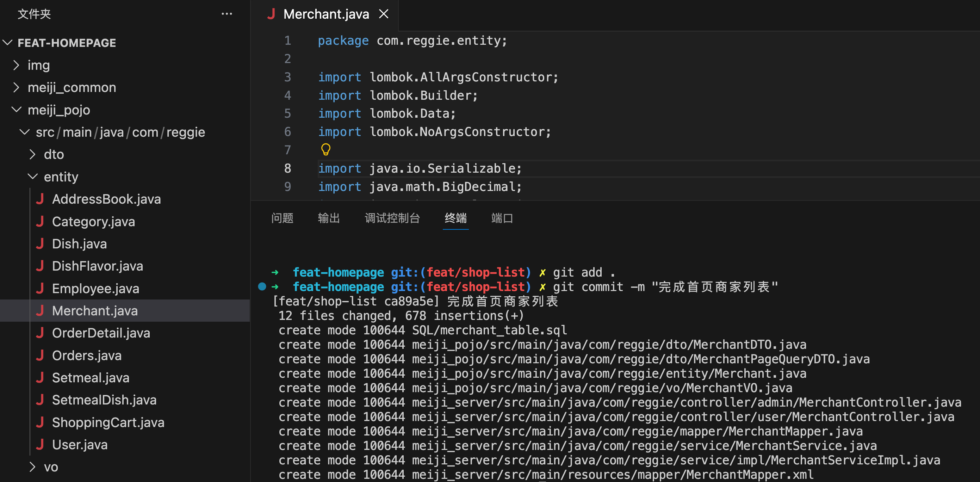Viewport: 980px width, 482px height.
Task: Collapse the FEAT-HOMEPAGE root section
Action: pos(8,43)
